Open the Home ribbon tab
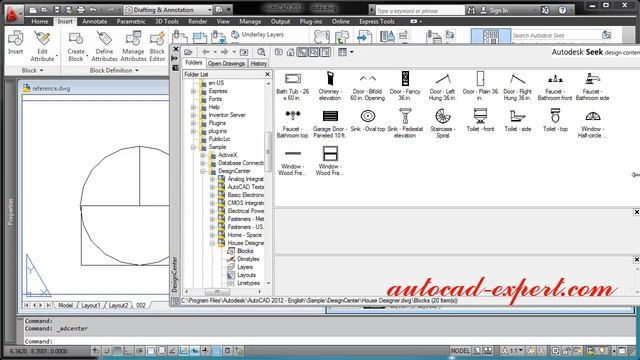This screenshot has height=360, width=640. click(x=40, y=21)
